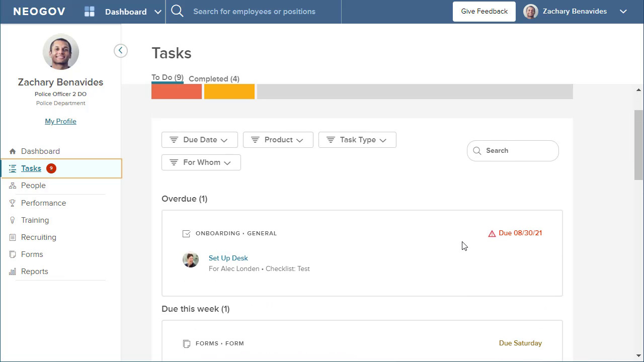Collapse the sidebar with the arrow button
This screenshot has width=644, height=362.
pyautogui.click(x=120, y=50)
